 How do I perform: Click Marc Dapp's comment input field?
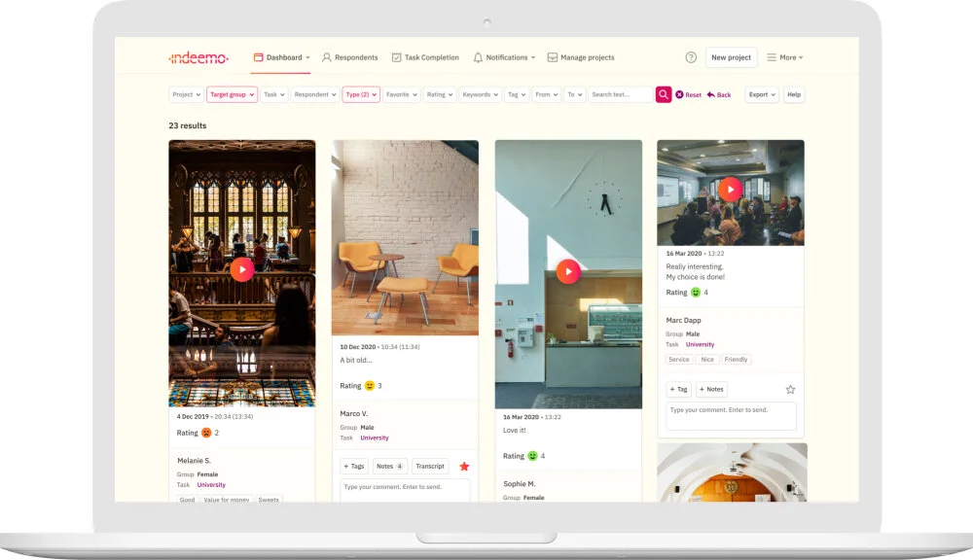pyautogui.click(x=731, y=416)
